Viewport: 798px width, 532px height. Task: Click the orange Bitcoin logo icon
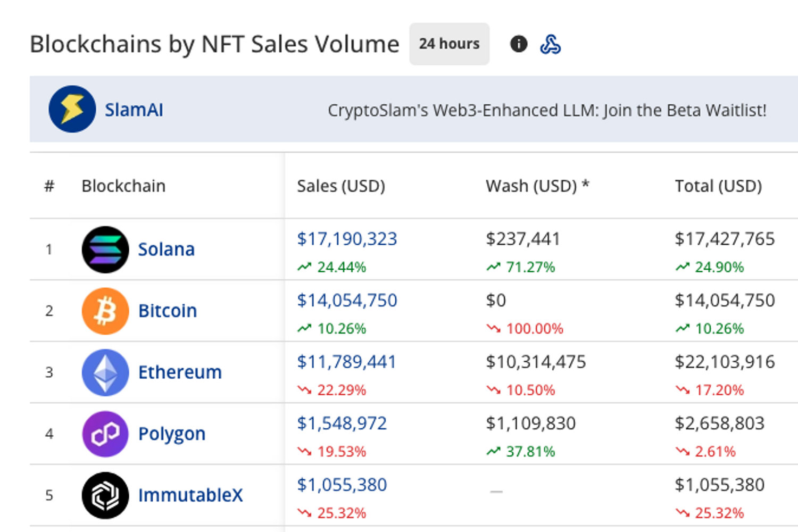coord(105,311)
